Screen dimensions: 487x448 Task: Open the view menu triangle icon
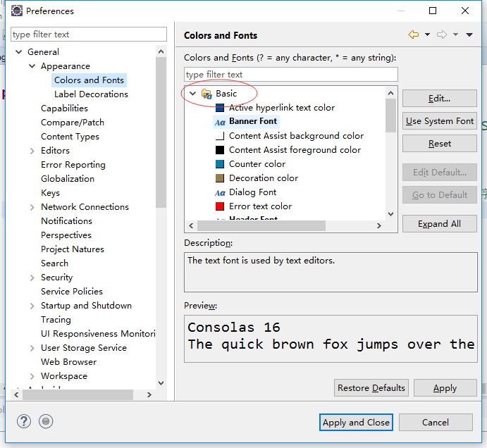(469, 35)
